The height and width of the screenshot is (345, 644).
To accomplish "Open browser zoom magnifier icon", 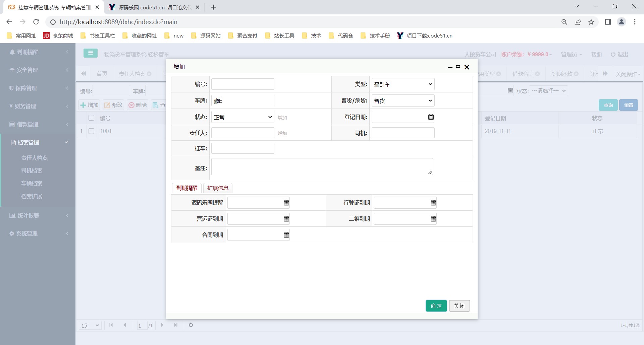I will [x=564, y=22].
